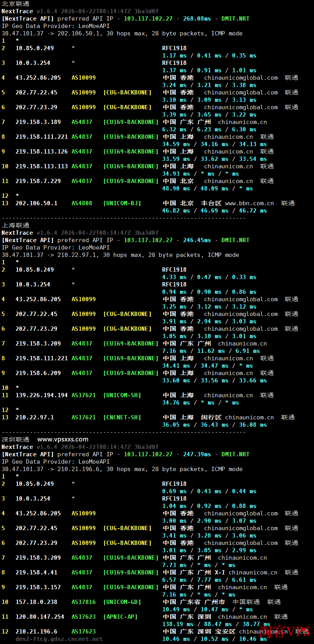
Task: Select the 上海联通 section heading
Action: (16, 225)
